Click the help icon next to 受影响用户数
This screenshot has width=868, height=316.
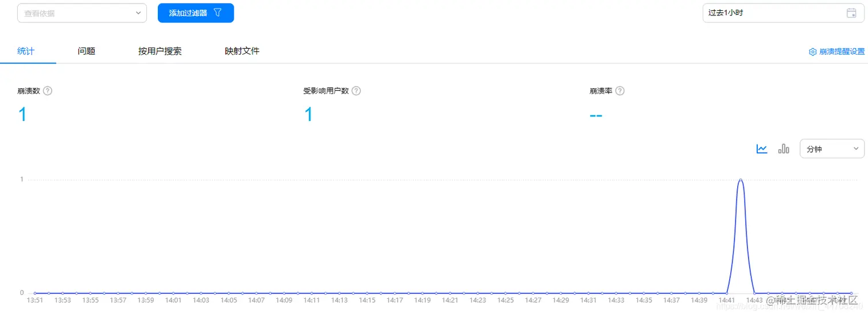[x=356, y=91]
